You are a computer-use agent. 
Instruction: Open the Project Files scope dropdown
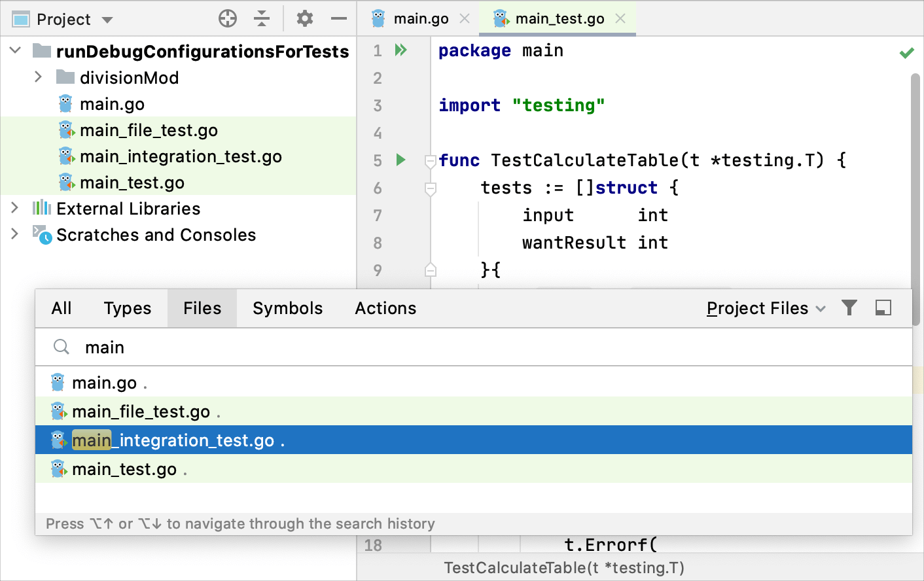coord(766,308)
